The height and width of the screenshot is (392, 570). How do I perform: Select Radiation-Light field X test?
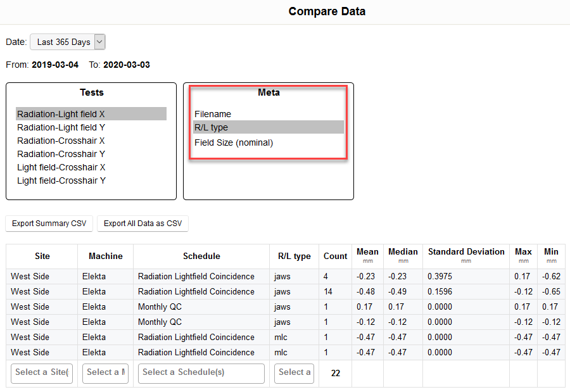point(61,114)
